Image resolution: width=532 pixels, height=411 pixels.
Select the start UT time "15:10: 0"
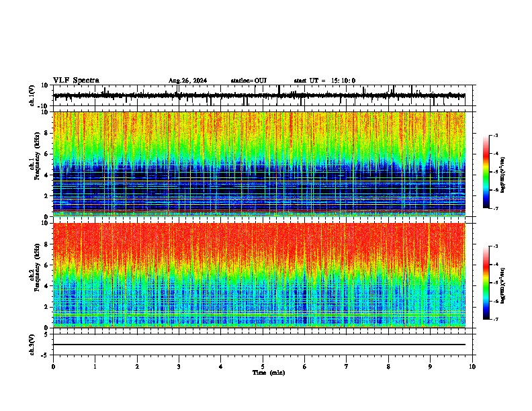click(343, 81)
